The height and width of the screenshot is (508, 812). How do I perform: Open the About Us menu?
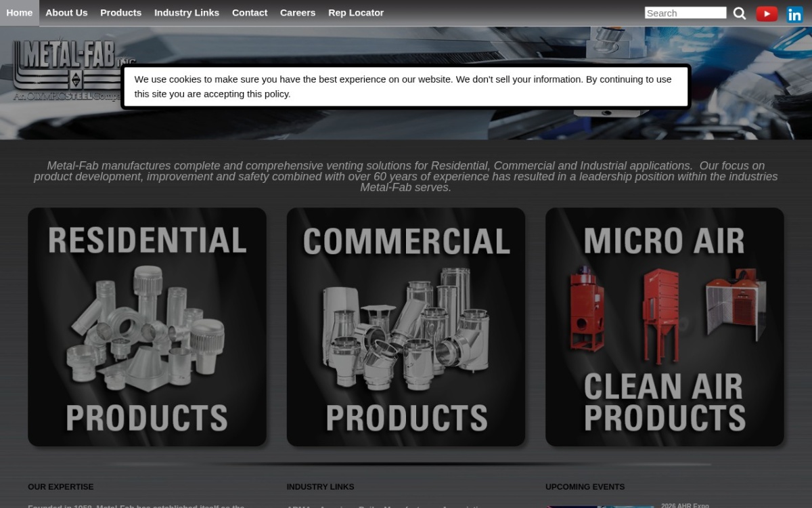(66, 13)
